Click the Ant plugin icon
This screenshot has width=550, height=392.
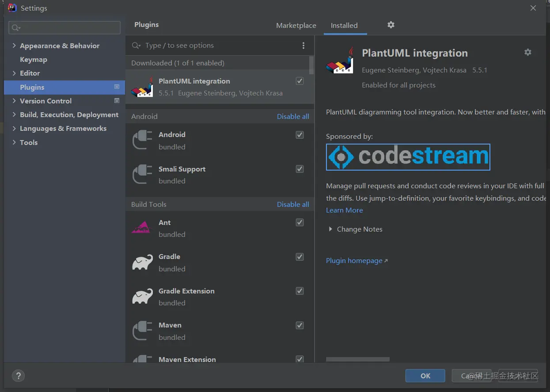coord(141,228)
